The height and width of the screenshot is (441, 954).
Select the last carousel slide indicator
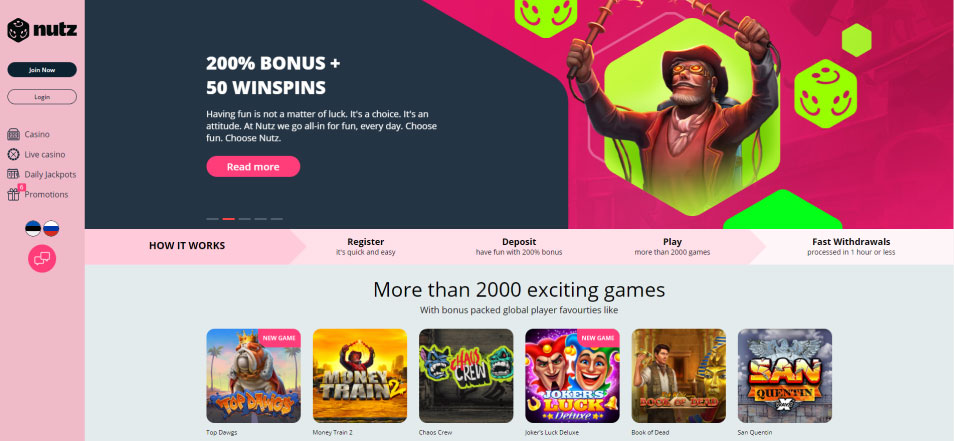coord(277,218)
